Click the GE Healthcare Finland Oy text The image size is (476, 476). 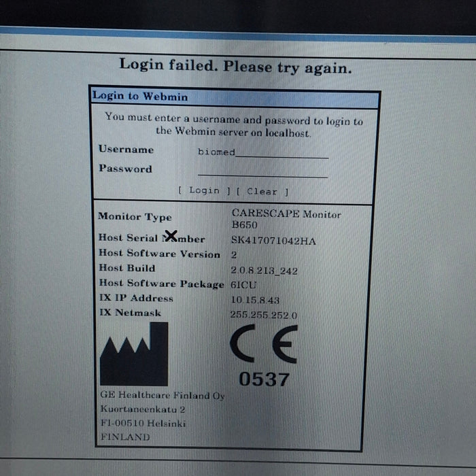coord(162,396)
